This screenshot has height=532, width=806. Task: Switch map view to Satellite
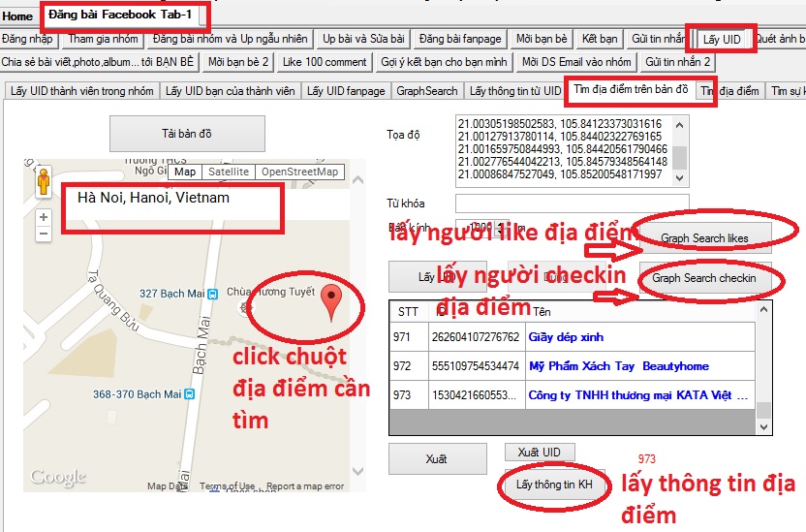pos(229,172)
